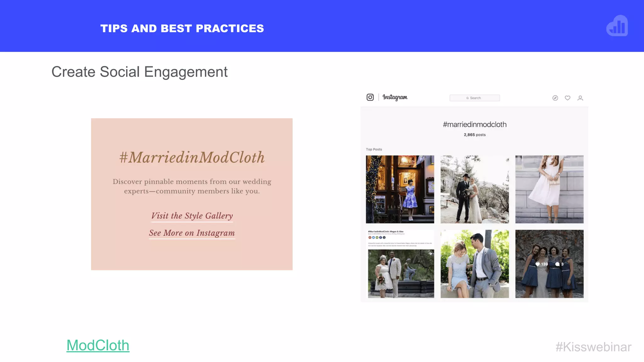Click the comment bubble count overlay
This screenshot has width=644, height=362.
tap(559, 264)
